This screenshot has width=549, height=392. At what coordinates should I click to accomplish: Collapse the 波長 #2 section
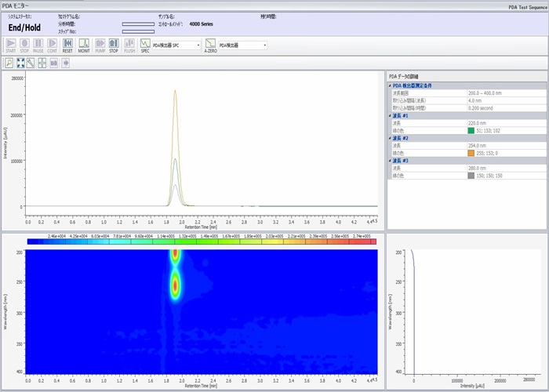(391, 138)
